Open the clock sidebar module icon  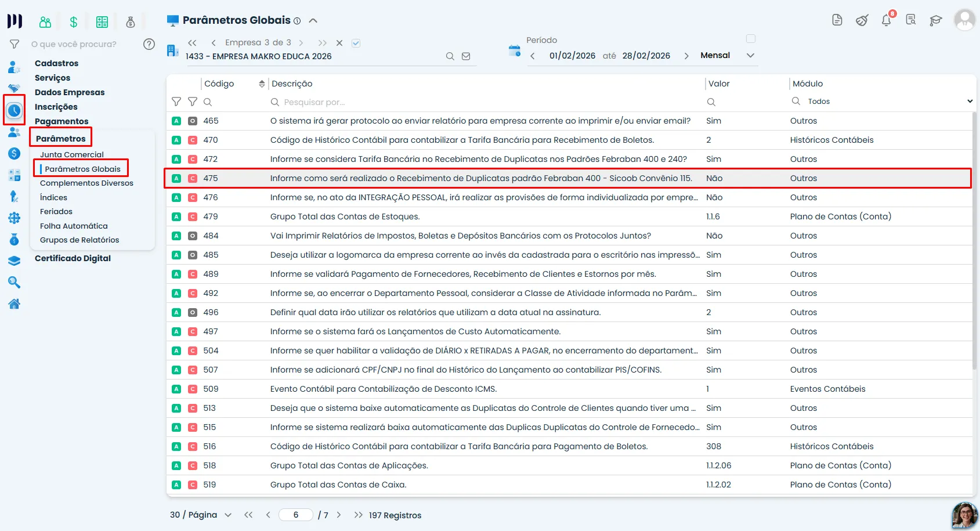click(x=15, y=110)
